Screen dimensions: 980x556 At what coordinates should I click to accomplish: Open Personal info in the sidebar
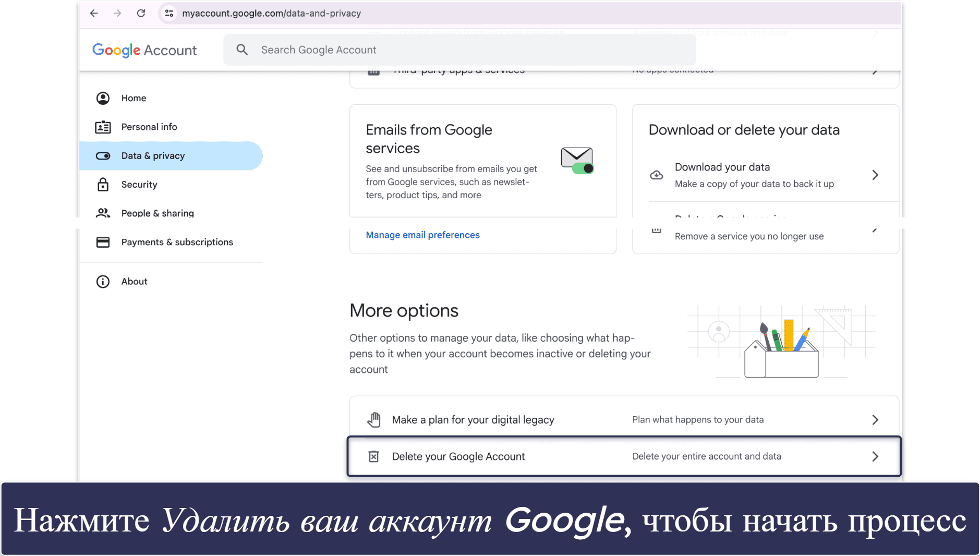171,127
